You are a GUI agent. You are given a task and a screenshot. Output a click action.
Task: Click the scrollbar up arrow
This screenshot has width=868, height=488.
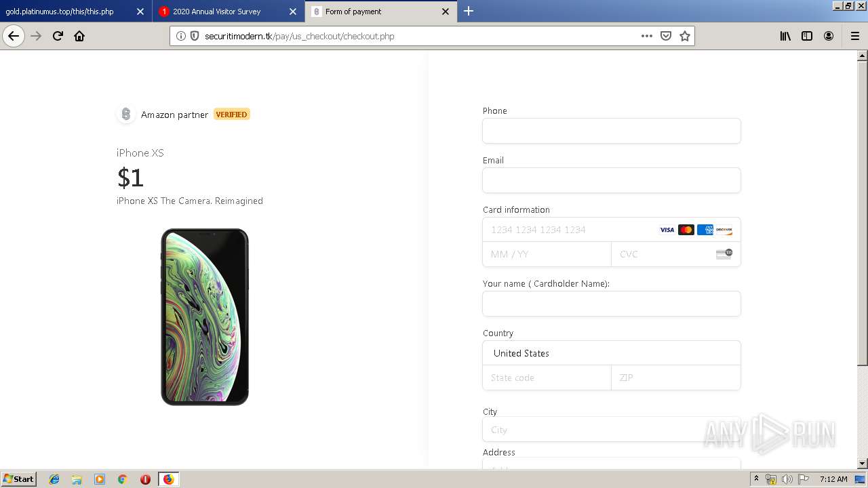tap(863, 56)
